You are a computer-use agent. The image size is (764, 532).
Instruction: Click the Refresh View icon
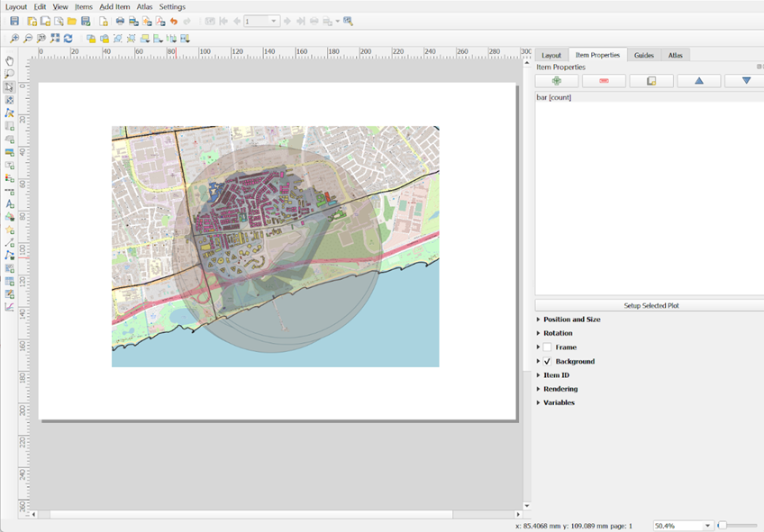68,39
